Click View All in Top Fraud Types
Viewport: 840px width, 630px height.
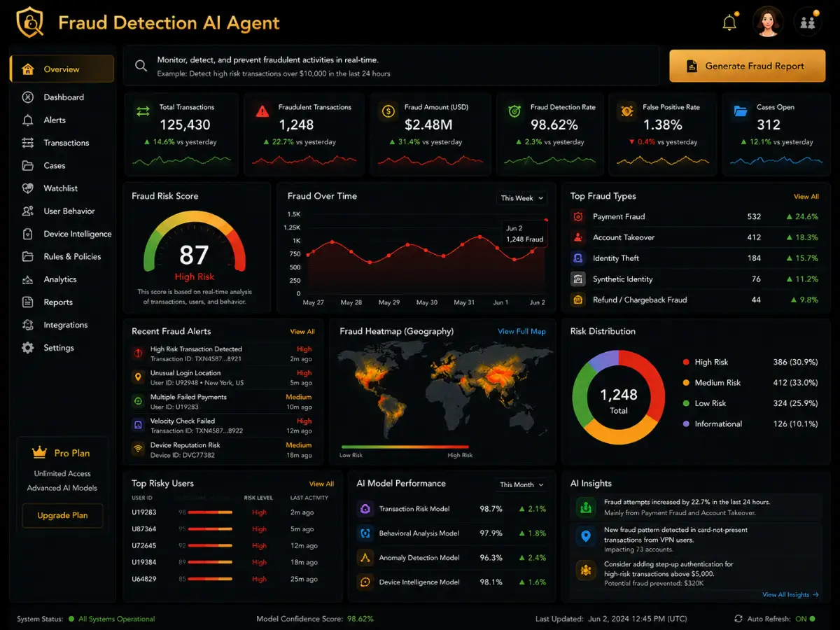click(x=806, y=197)
